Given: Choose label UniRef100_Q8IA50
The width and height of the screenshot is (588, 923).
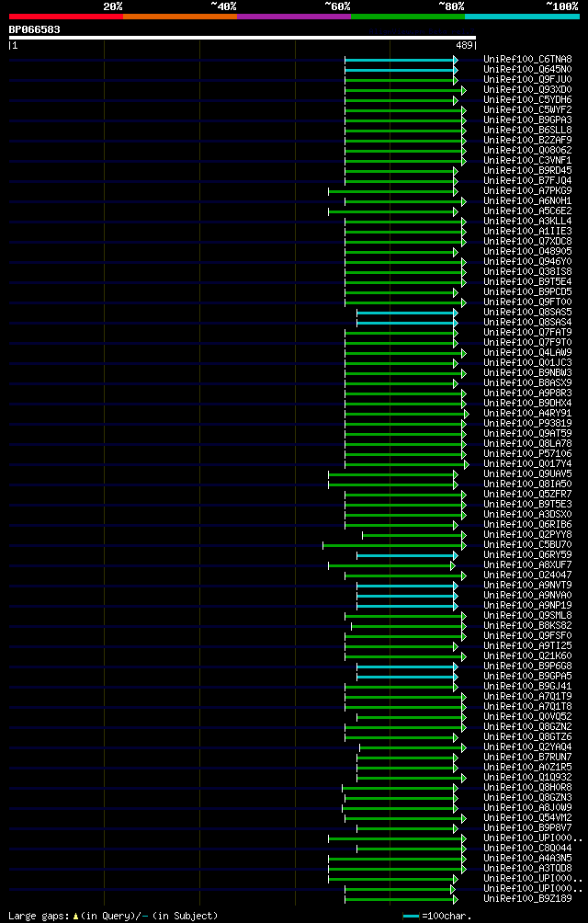Looking at the screenshot, I should coord(526,484).
